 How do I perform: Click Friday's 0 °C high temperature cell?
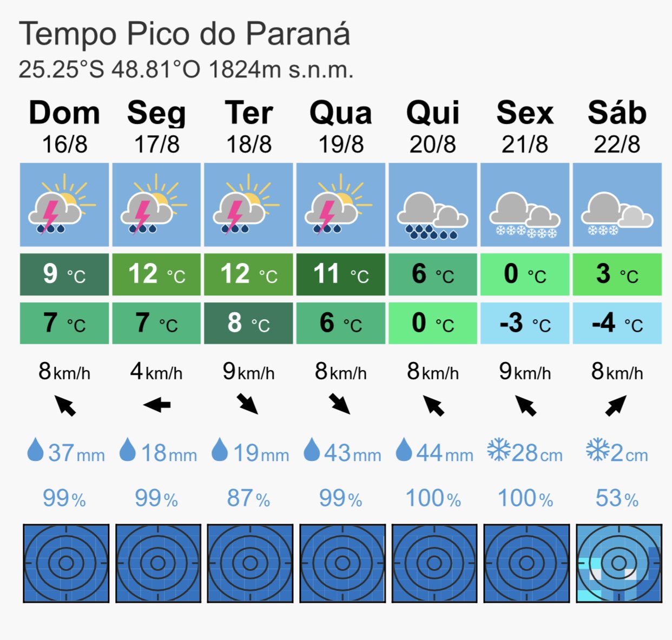click(x=525, y=274)
